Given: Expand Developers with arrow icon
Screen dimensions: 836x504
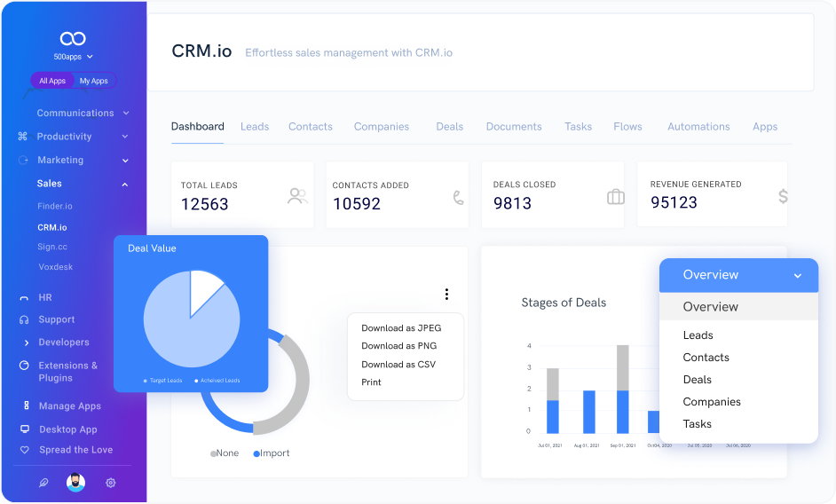Looking at the screenshot, I should (27, 343).
